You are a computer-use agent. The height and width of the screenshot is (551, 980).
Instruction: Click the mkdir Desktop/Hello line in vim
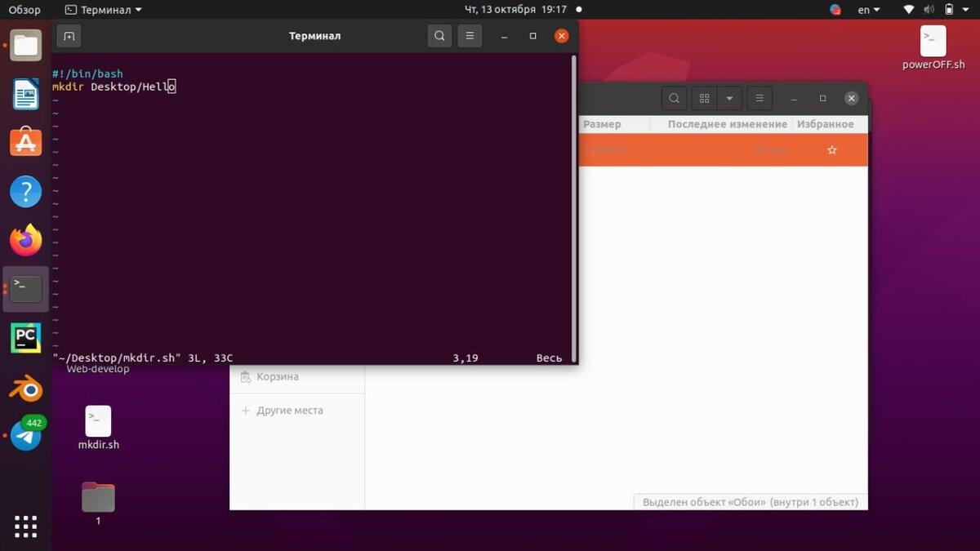coord(114,87)
